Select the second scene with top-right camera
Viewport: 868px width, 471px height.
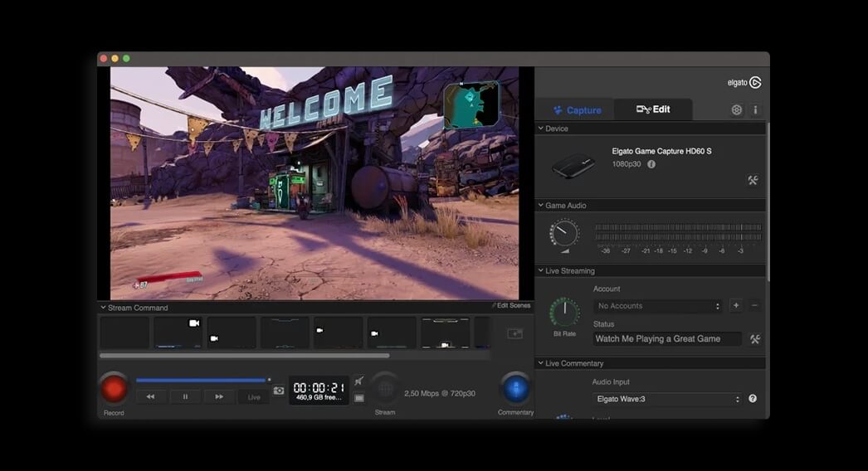point(178,333)
